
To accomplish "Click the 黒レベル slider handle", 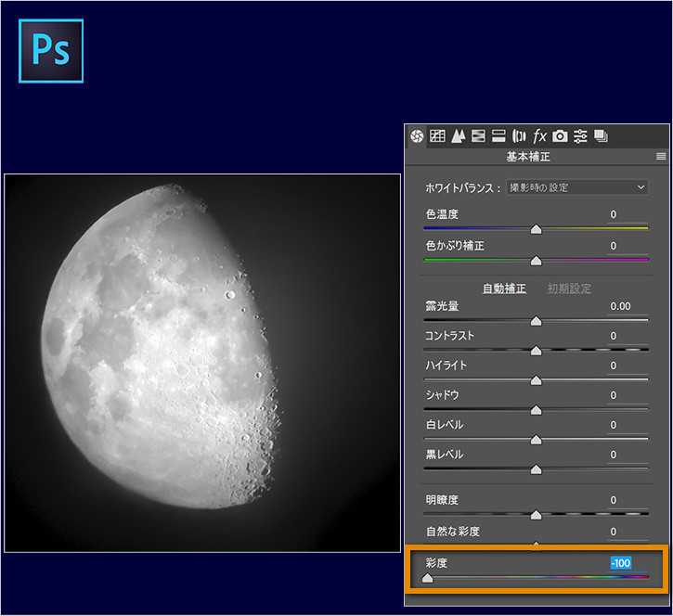I will tap(537, 470).
